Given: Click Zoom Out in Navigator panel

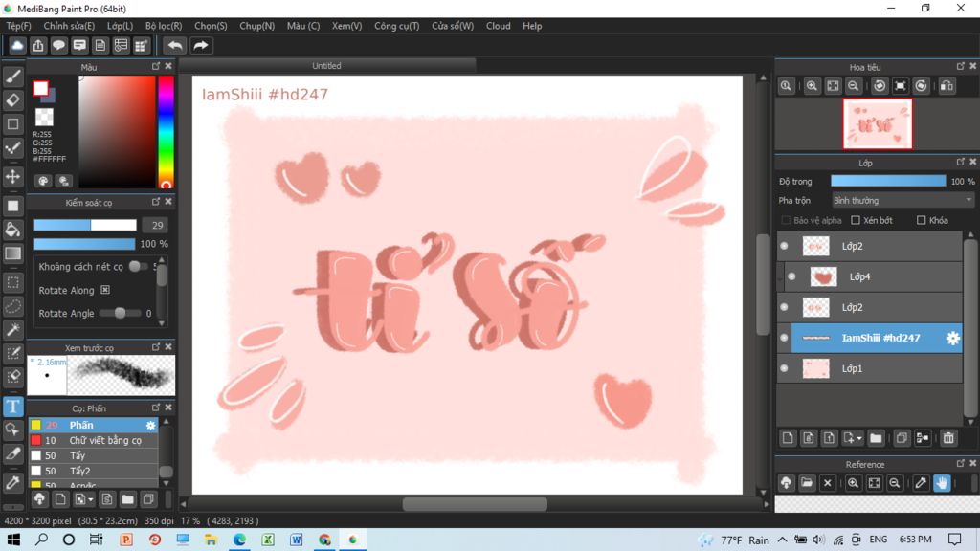Looking at the screenshot, I should (853, 86).
